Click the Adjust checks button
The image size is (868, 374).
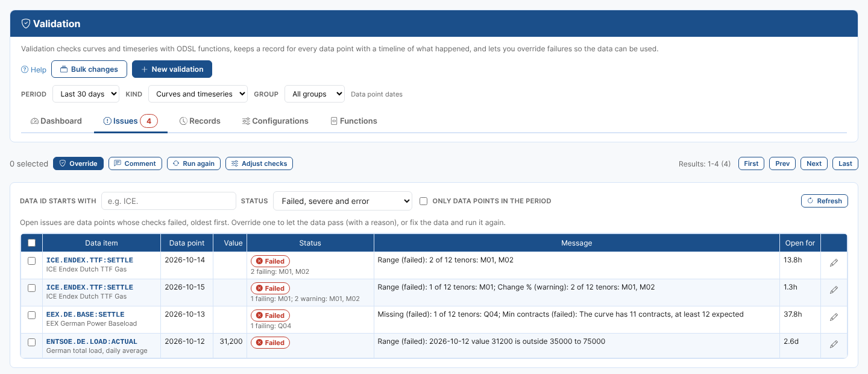point(259,163)
